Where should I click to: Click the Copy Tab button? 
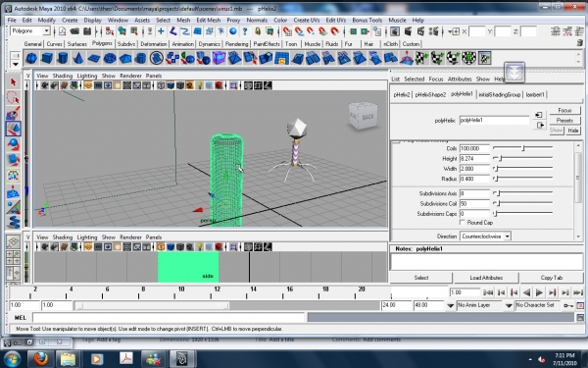click(552, 278)
